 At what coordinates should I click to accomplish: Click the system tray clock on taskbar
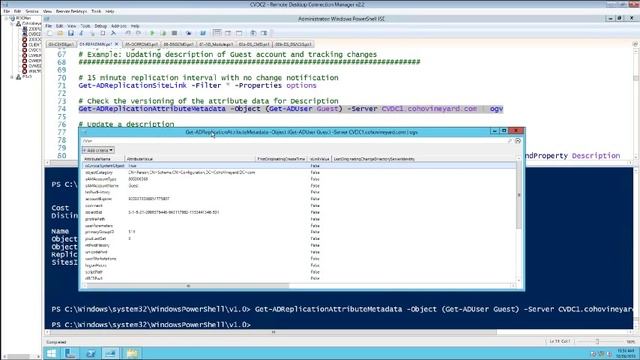[x=626, y=353]
